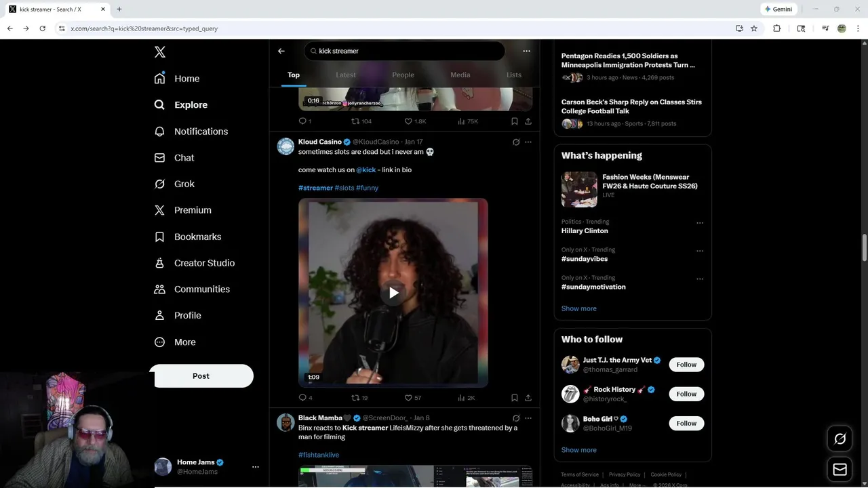Viewport: 868px width, 488px height.
Task: Open Chrome menu three dots
Action: (858, 28)
